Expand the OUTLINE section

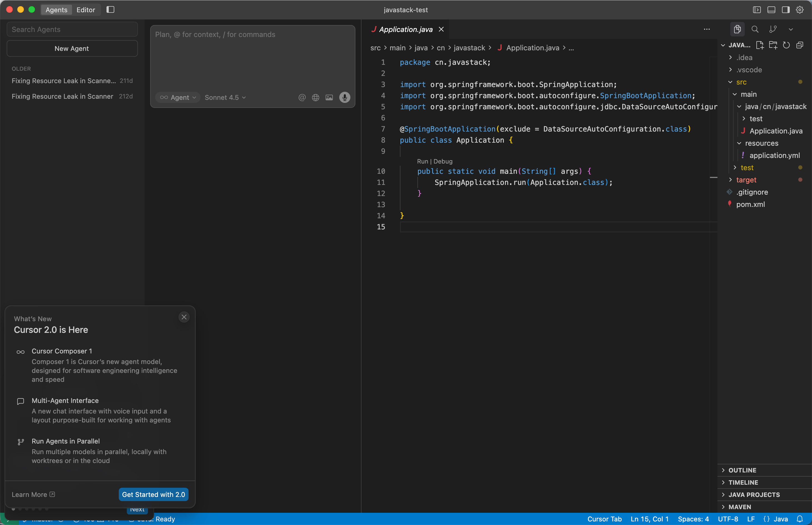click(742, 470)
